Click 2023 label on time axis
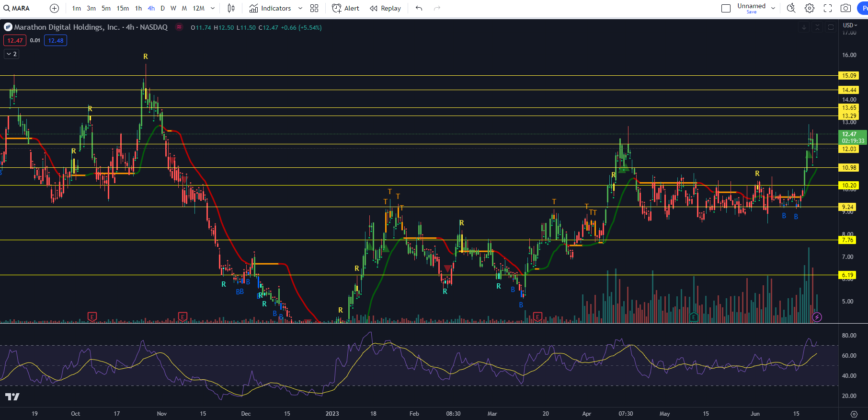 tap(332, 413)
